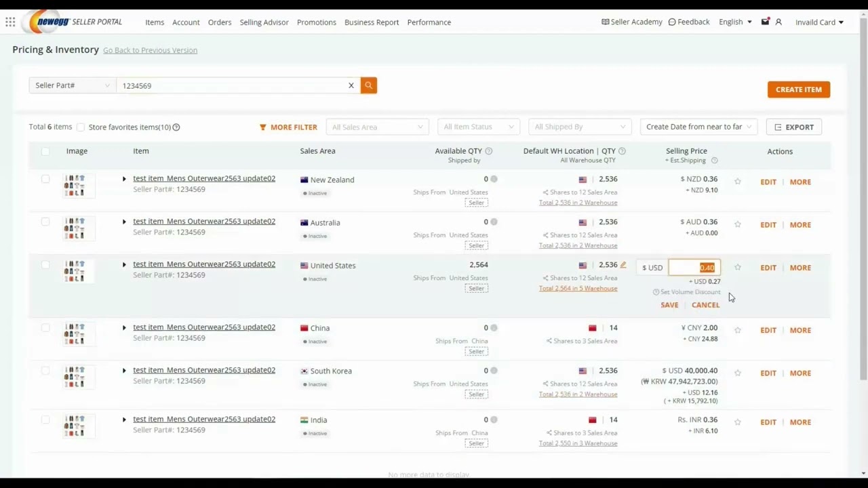Image resolution: width=868 pixels, height=488 pixels.
Task: Clear the search field with X icon
Action: point(351,85)
